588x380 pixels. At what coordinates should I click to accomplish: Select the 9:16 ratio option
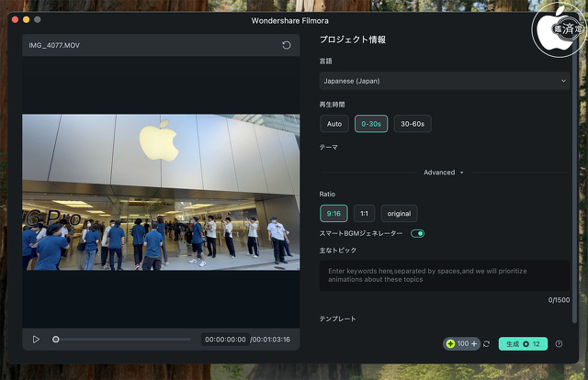click(334, 213)
